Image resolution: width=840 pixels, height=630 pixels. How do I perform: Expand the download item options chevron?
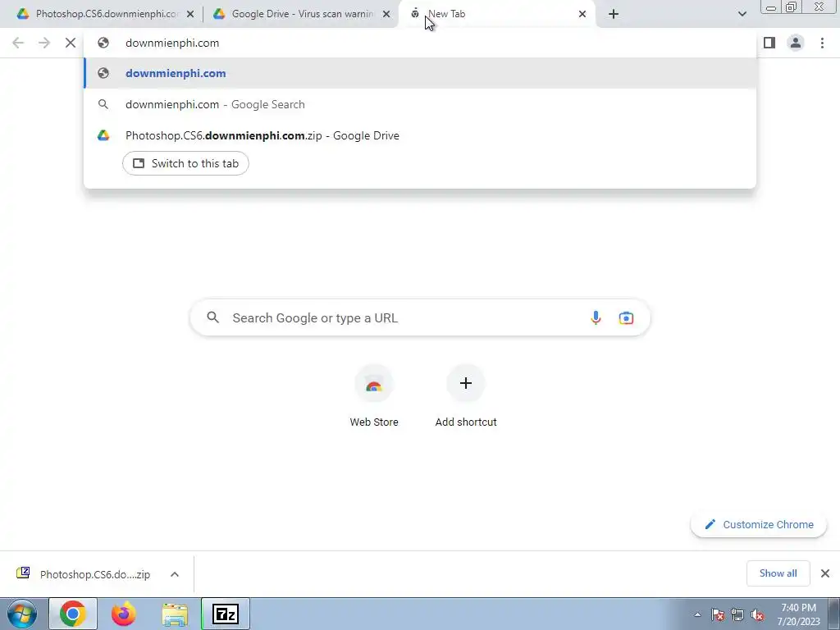click(x=175, y=574)
